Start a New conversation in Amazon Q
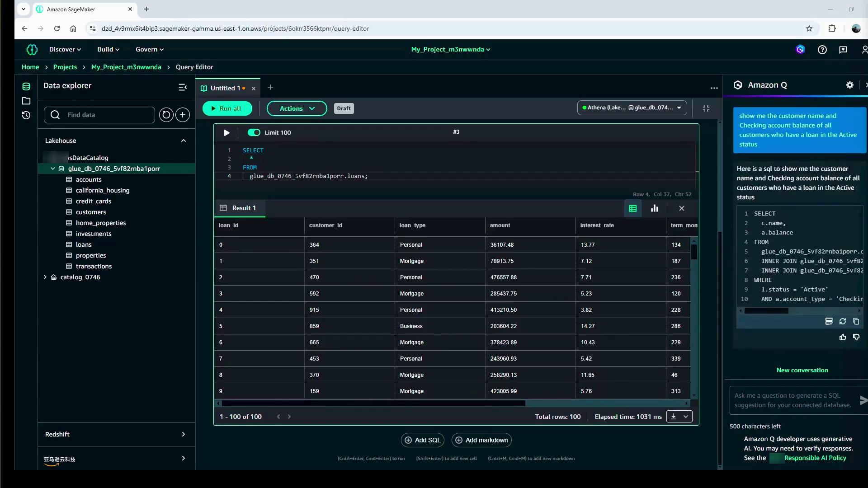 802,370
